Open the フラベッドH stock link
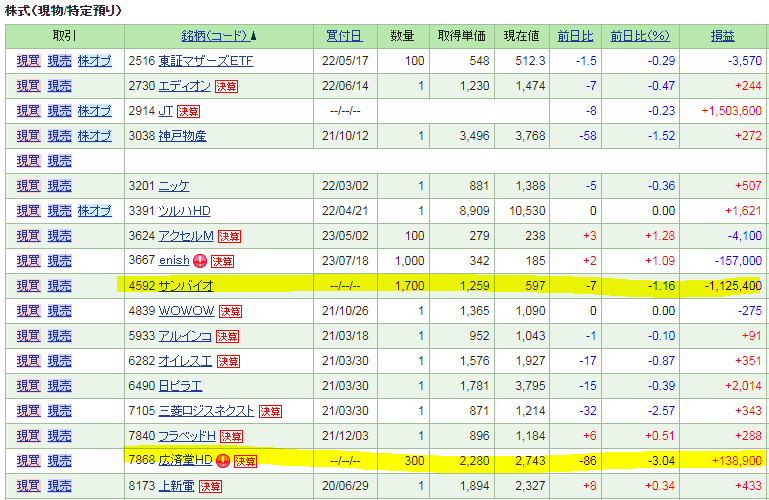Image resolution: width=769 pixels, height=500 pixels. tap(187, 436)
